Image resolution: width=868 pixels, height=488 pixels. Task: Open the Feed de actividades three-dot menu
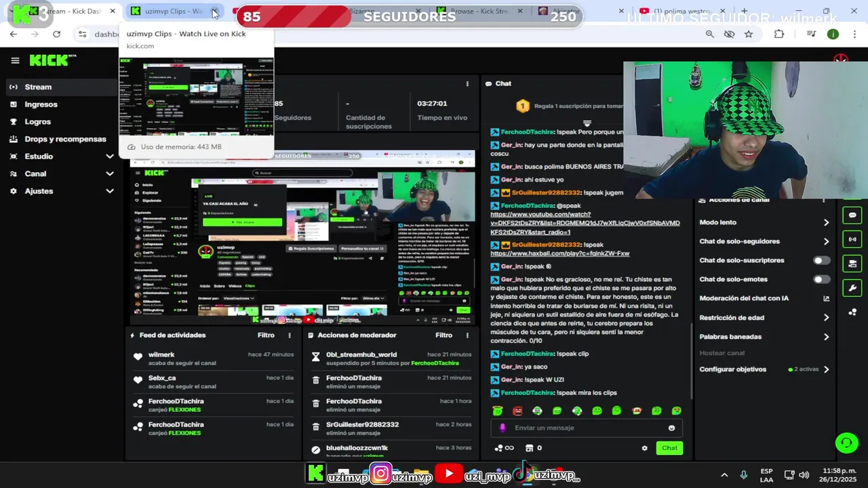(290, 335)
